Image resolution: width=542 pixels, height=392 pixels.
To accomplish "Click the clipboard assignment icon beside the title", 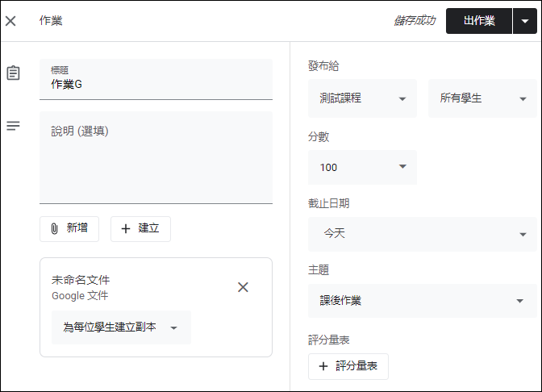I will click(x=13, y=73).
